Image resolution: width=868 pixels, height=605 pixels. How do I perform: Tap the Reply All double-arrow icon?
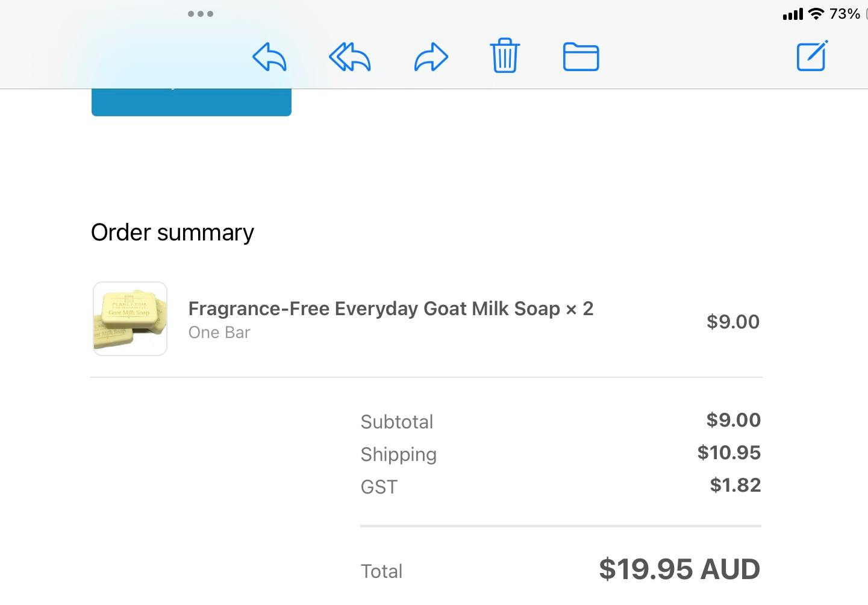(x=349, y=57)
